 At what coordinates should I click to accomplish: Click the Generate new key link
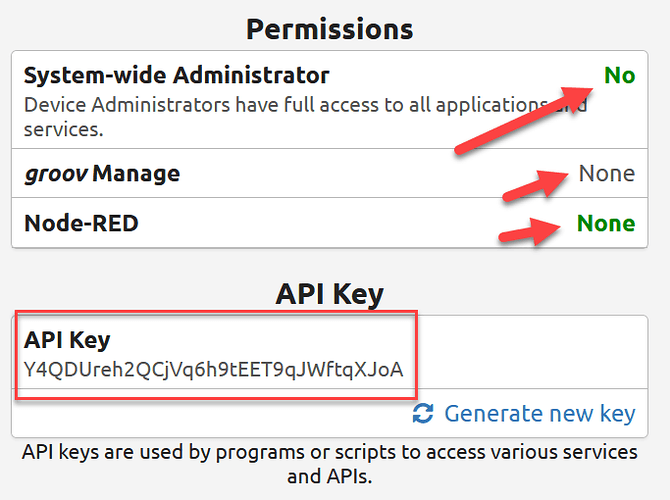point(540,414)
